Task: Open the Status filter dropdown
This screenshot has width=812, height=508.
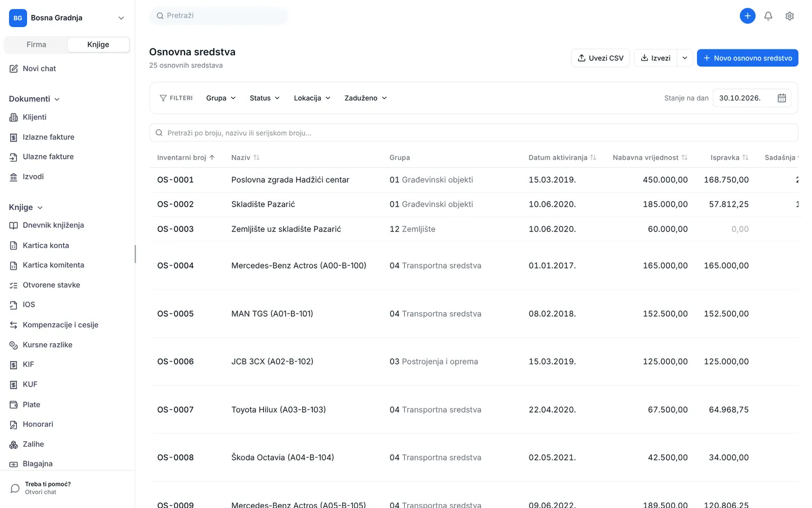Action: tap(264, 98)
